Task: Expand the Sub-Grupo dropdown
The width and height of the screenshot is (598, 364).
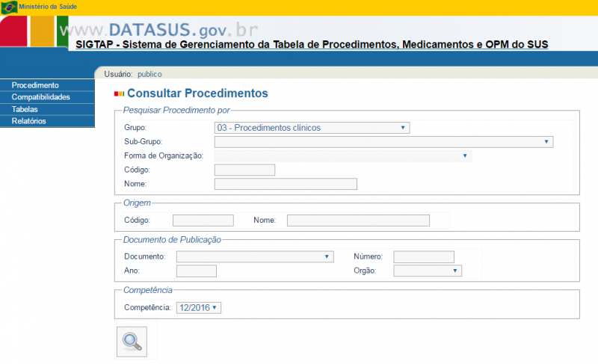Action: 383,142
